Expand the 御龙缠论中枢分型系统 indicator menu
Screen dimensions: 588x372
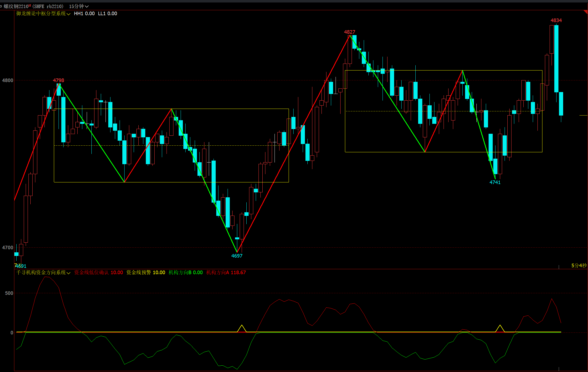tap(43, 14)
